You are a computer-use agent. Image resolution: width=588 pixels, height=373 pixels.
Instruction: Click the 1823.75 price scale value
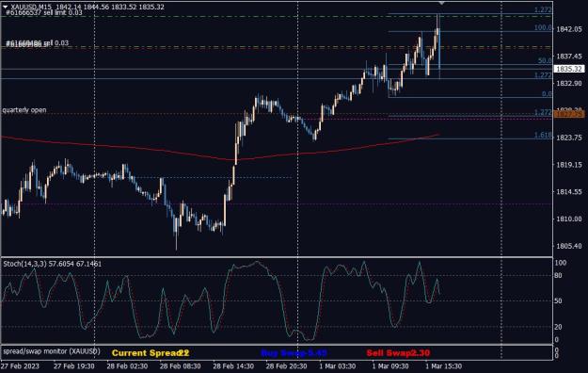tap(569, 138)
